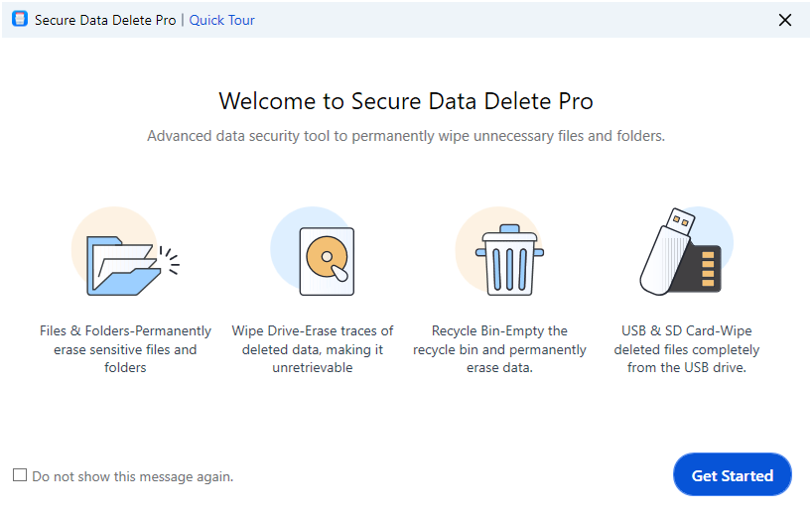The height and width of the screenshot is (516, 812).
Task: Click the USB & SD Card description text
Action: click(687, 349)
